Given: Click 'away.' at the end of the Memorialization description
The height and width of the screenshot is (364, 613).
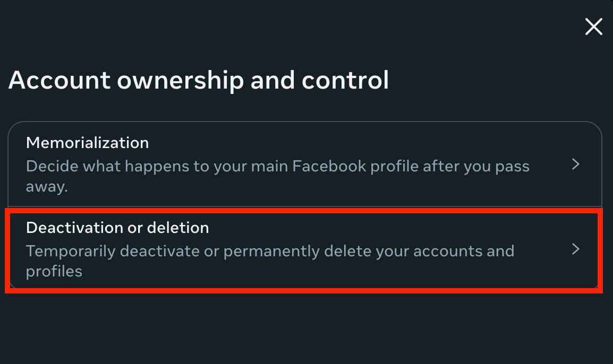Looking at the screenshot, I should 47,187.
